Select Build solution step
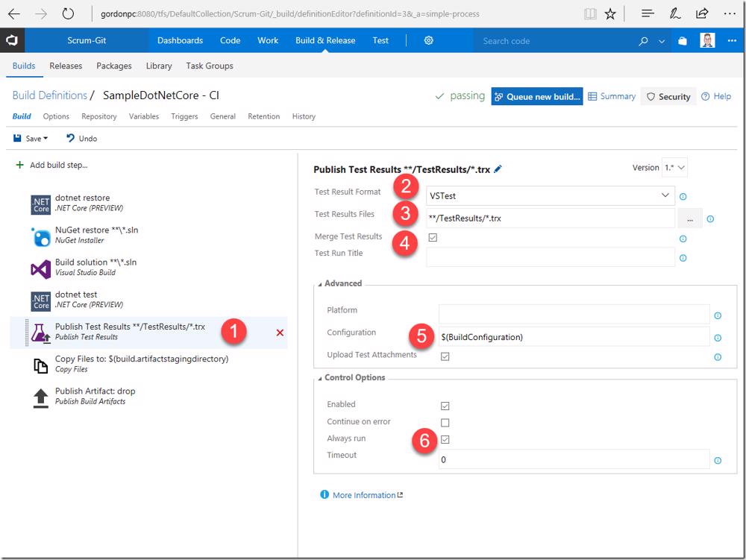 148,267
